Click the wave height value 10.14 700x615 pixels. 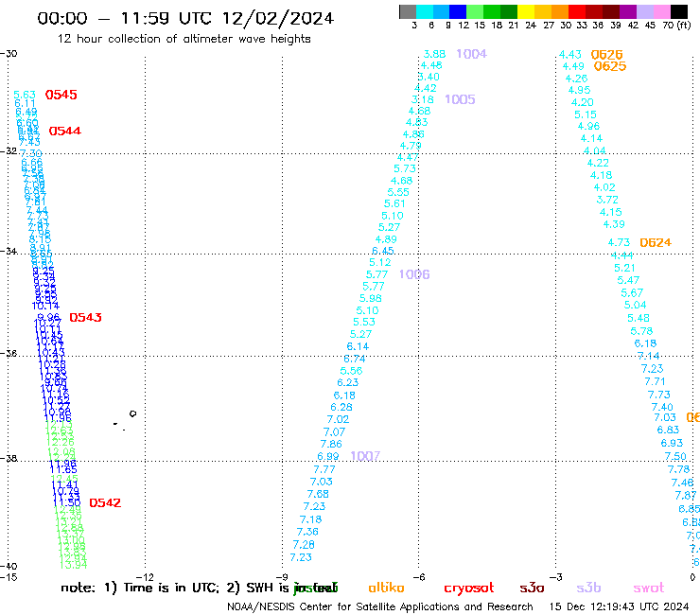click(45, 306)
